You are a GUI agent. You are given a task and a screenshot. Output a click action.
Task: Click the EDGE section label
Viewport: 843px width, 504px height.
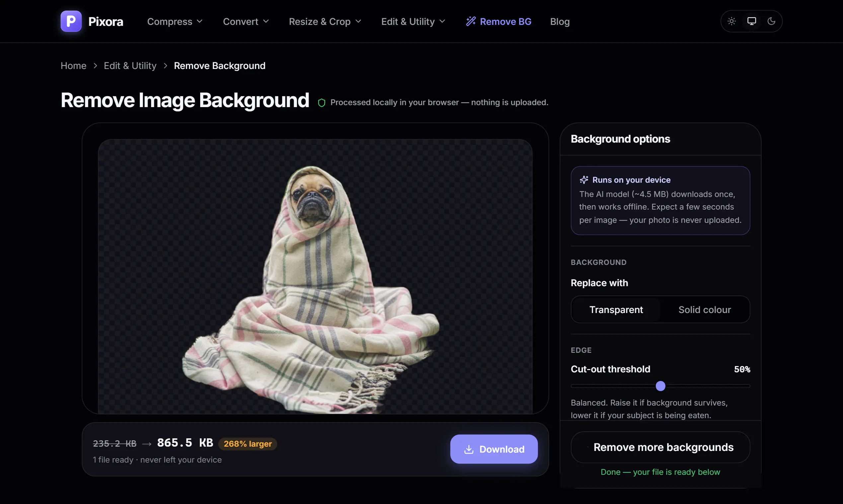point(581,350)
